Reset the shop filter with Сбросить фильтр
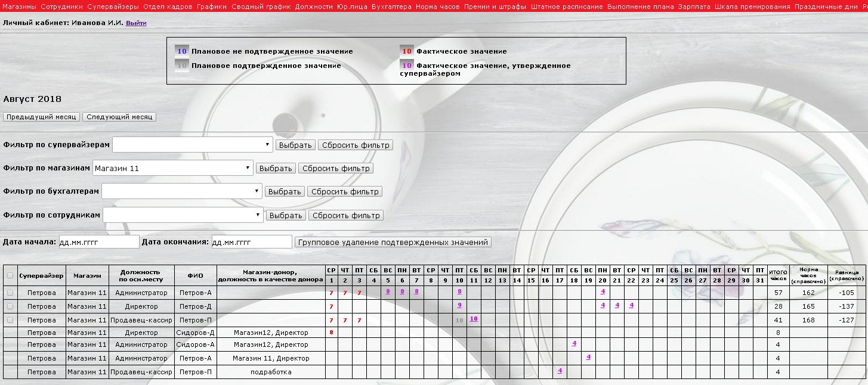The image size is (868, 385). [336, 168]
